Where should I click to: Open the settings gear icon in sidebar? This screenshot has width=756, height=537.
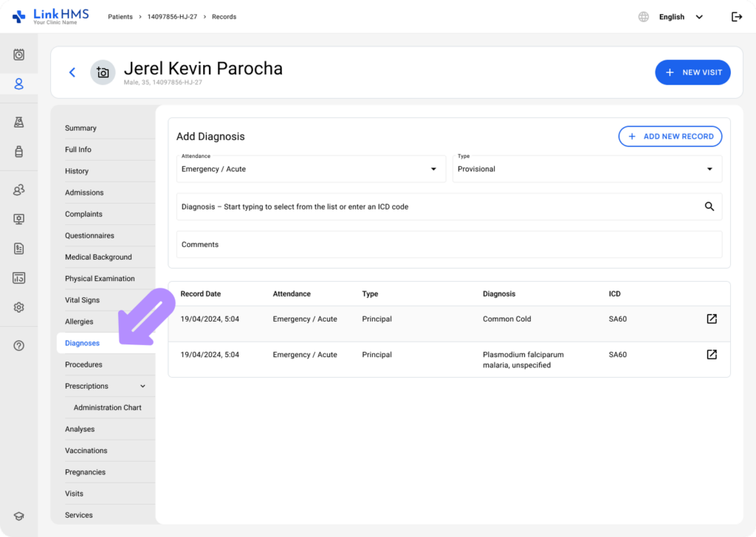coord(18,307)
